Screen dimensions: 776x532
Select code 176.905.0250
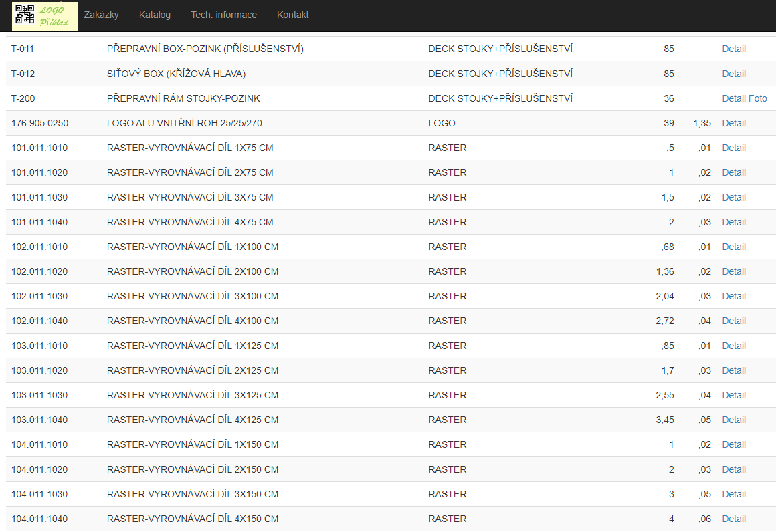coord(39,123)
